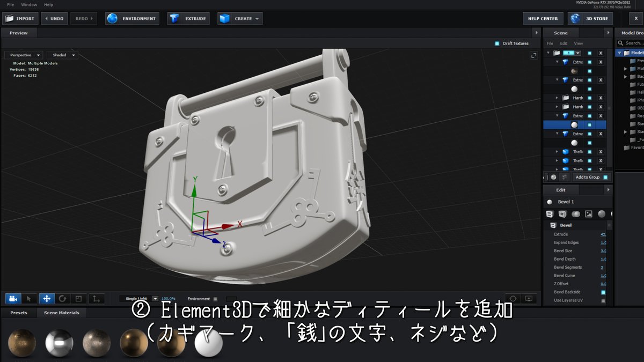Open the File menu in top menu bar
The height and width of the screenshot is (362, 644).
pyautogui.click(x=10, y=4)
